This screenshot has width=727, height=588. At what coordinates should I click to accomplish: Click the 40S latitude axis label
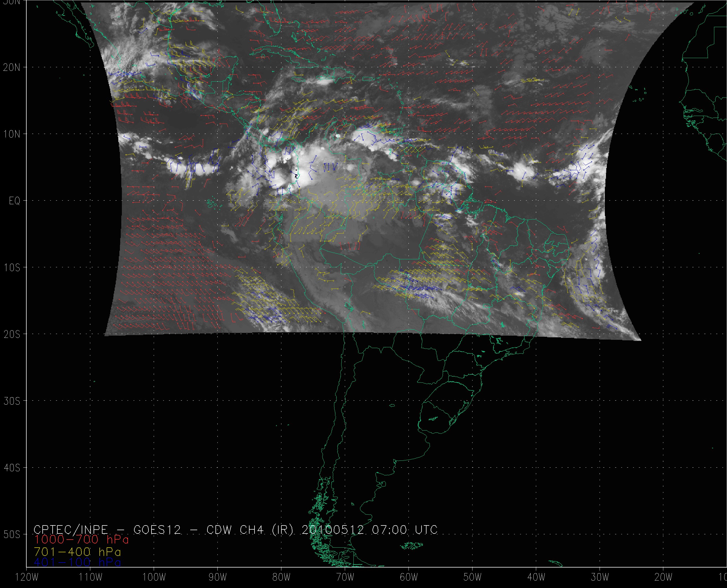12,468
